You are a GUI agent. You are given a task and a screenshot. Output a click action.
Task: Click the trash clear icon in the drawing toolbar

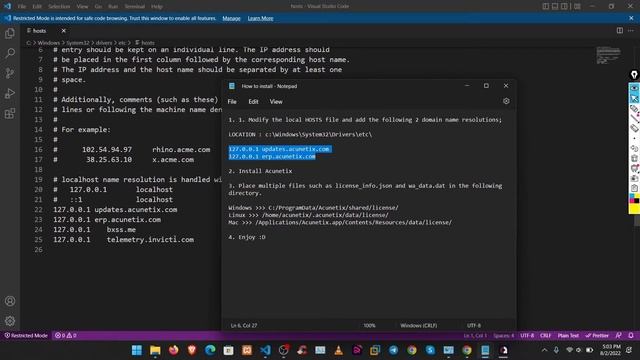[634, 158]
